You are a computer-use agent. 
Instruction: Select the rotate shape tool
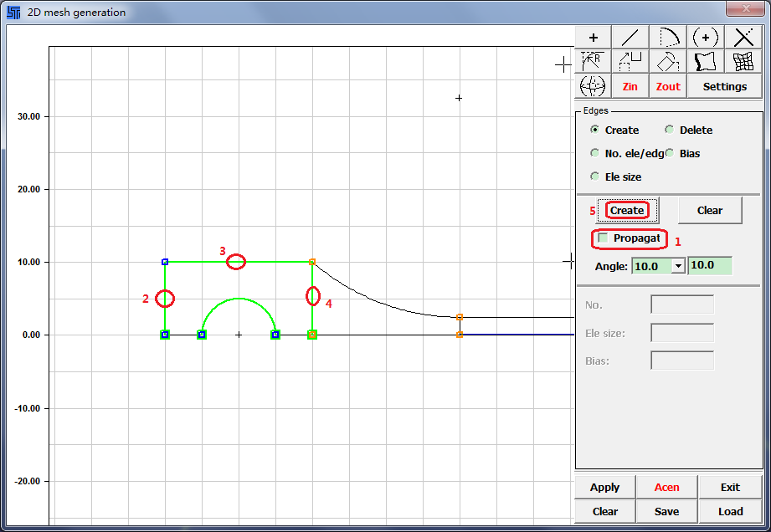coord(668,61)
